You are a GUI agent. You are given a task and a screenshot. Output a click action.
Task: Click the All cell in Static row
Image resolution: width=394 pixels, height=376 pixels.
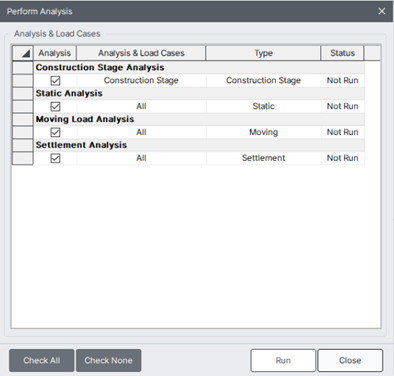141,106
